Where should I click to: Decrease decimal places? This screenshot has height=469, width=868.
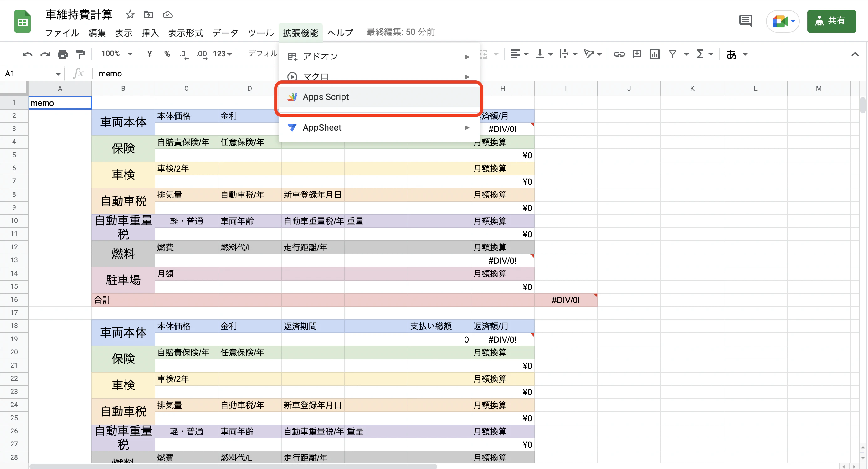(x=183, y=54)
